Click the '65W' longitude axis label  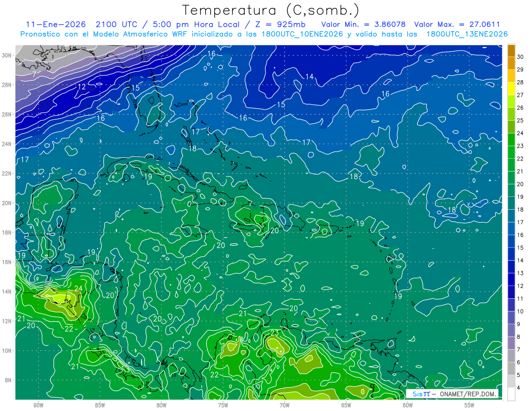tap(346, 405)
